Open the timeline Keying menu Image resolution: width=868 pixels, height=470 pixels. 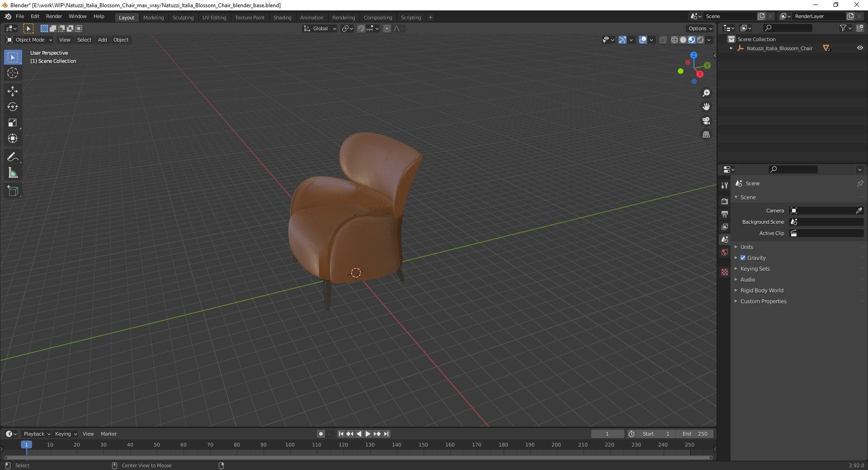(x=66, y=434)
